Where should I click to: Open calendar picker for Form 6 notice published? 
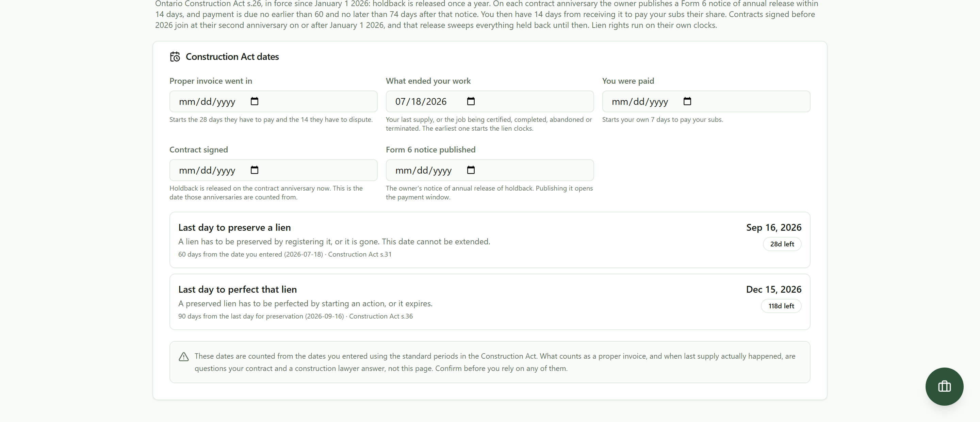[x=471, y=170]
